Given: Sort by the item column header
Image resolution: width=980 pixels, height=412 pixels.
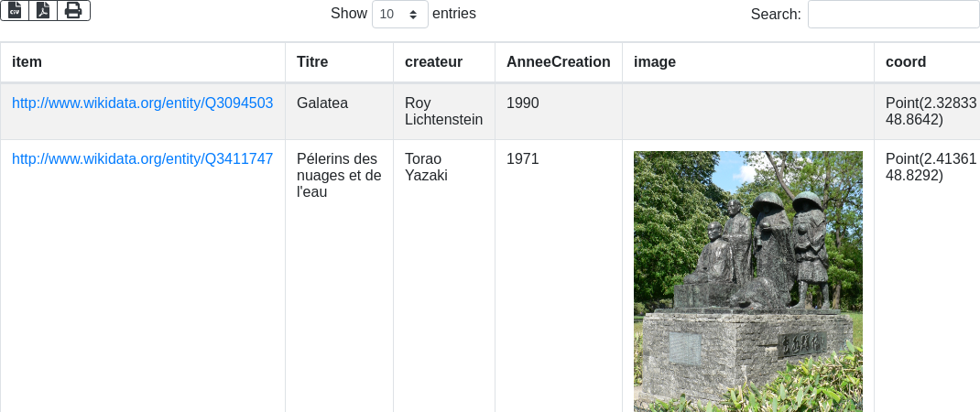Looking at the screenshot, I should [143, 62].
